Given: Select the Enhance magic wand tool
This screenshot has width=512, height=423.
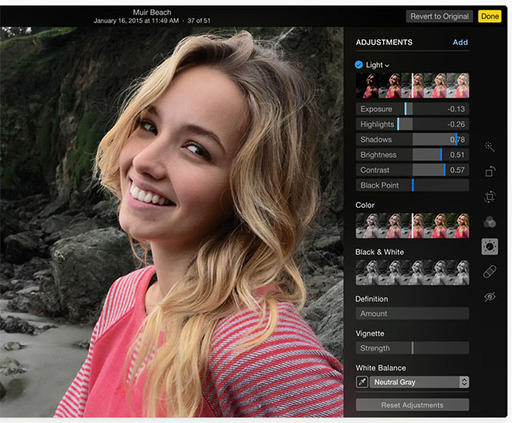Looking at the screenshot, I should (489, 147).
